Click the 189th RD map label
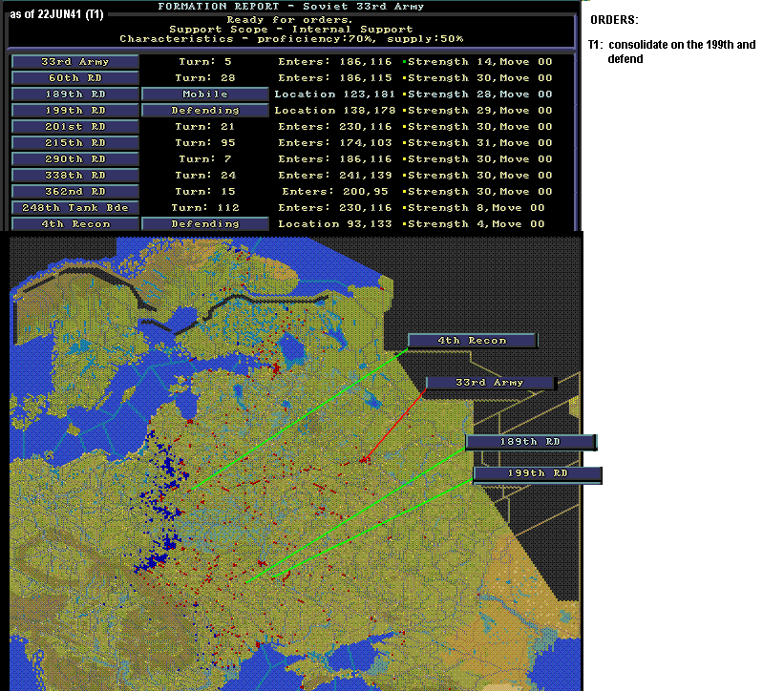 click(531, 442)
